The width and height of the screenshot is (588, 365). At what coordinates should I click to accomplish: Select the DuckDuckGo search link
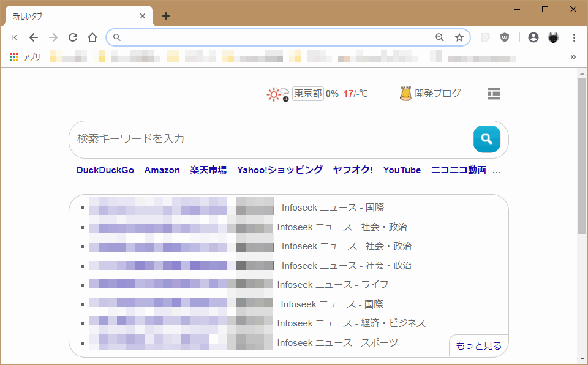[105, 170]
